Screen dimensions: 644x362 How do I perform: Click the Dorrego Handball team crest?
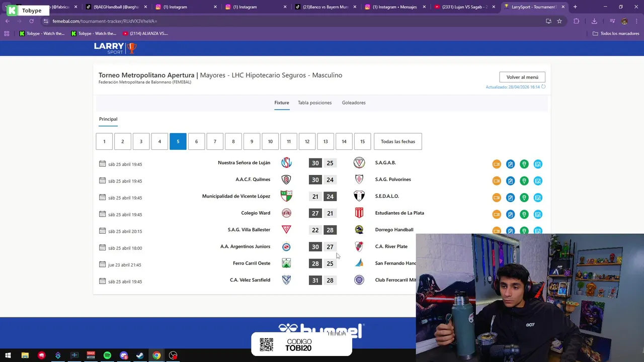pos(359,230)
